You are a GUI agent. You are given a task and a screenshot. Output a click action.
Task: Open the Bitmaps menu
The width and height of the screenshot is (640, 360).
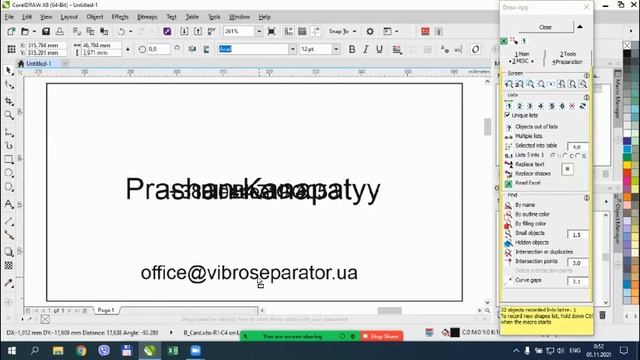[x=147, y=17]
